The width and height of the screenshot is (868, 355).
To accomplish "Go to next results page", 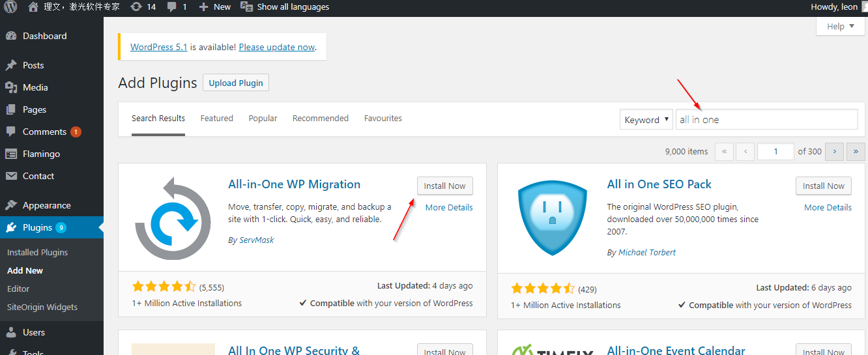I will (834, 151).
